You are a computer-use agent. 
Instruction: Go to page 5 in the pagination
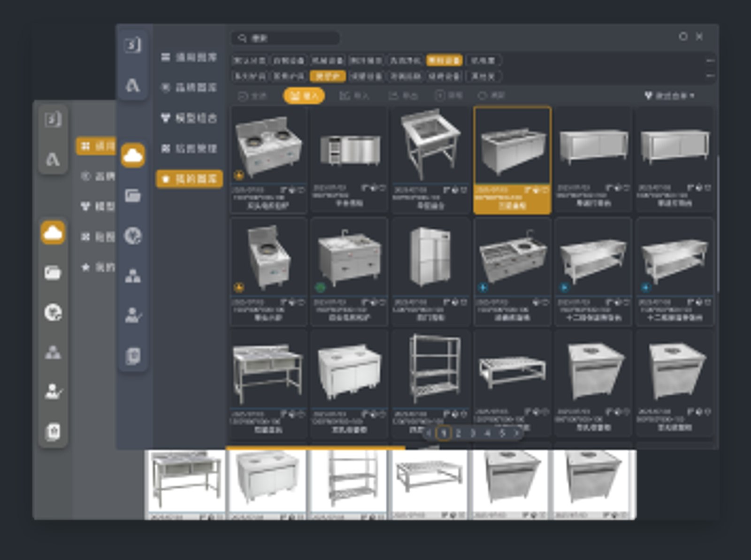[502, 433]
